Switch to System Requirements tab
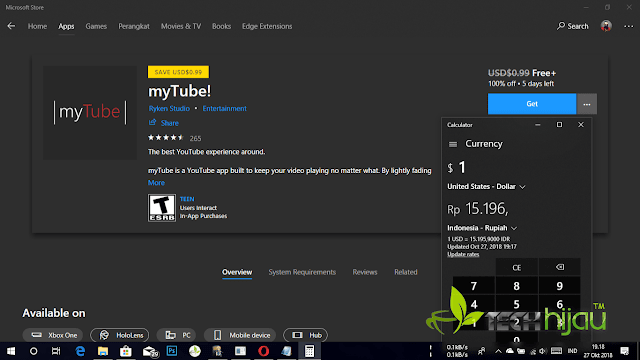 pyautogui.click(x=302, y=272)
